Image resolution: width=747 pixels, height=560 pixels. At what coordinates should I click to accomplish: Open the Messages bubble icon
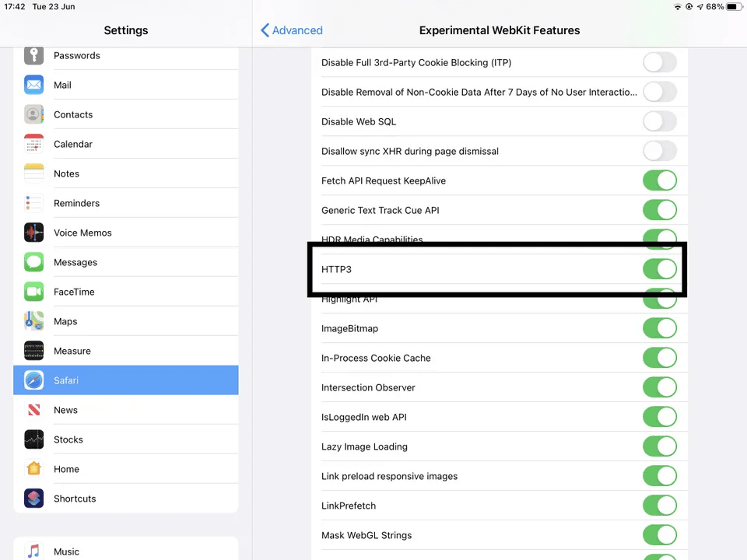[33, 262]
